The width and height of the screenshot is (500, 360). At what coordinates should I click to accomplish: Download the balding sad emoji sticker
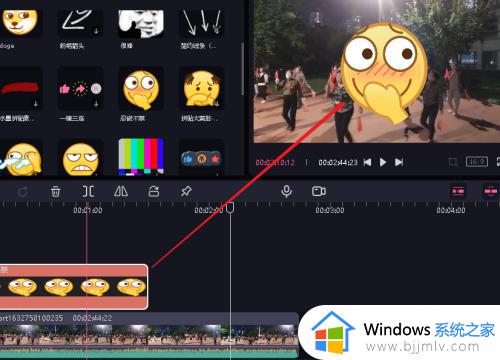tap(217, 104)
